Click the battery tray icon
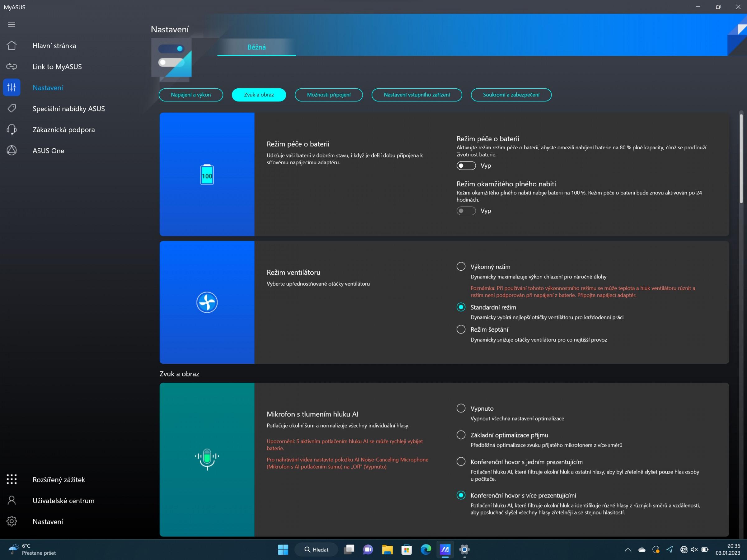 click(705, 549)
